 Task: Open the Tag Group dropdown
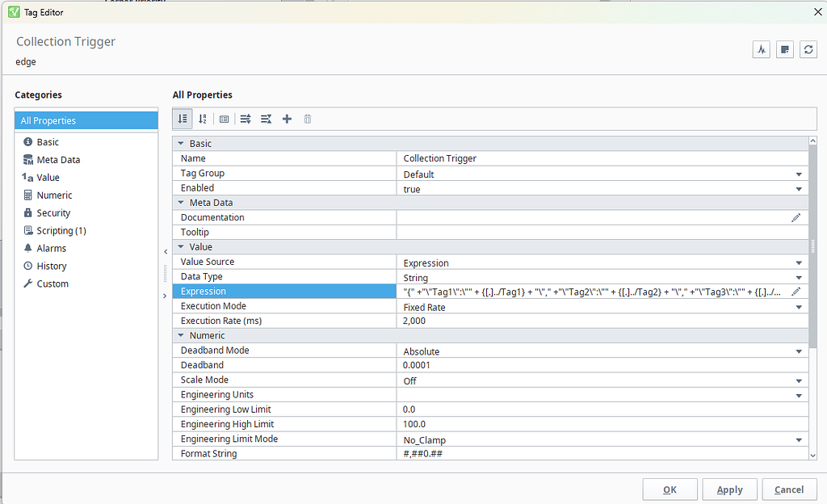[799, 174]
